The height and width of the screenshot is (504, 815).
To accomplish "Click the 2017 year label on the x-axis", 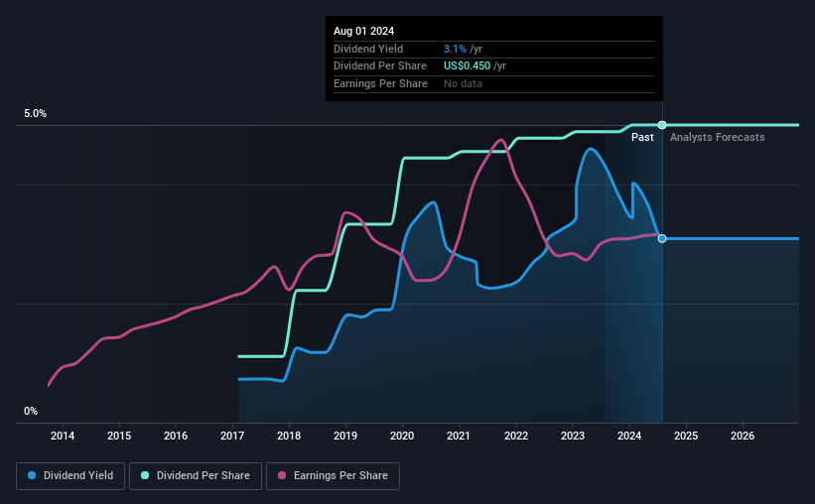I will tap(232, 436).
